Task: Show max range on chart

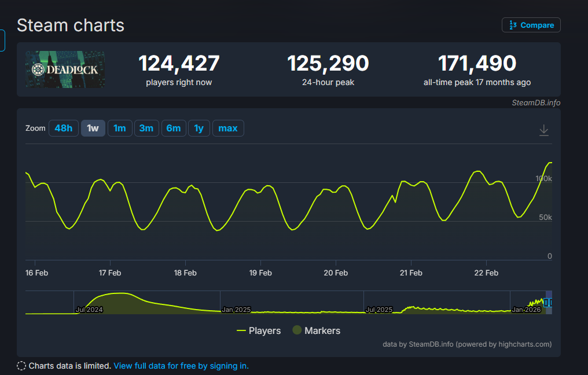Action: click(228, 128)
